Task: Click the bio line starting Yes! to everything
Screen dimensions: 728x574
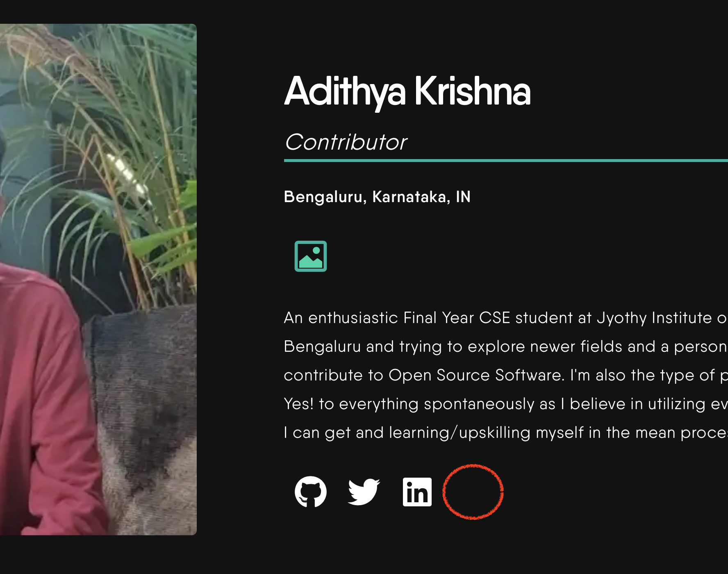Action: [x=506, y=404]
